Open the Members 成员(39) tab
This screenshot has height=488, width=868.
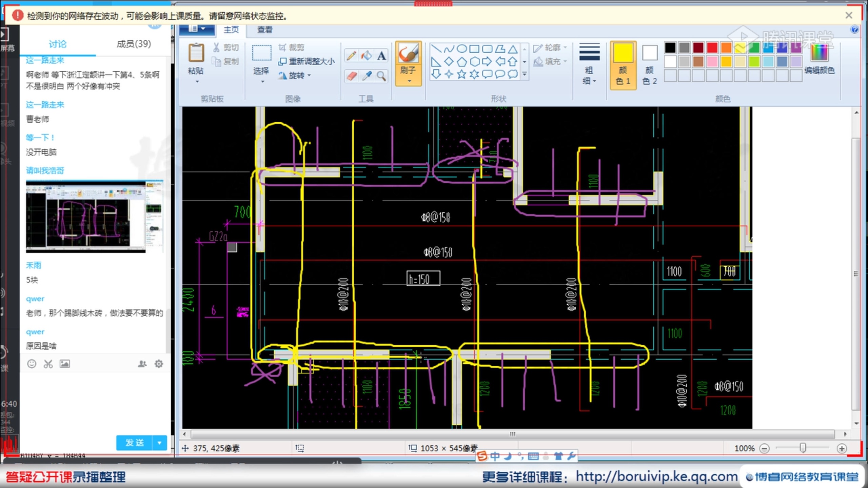(134, 44)
